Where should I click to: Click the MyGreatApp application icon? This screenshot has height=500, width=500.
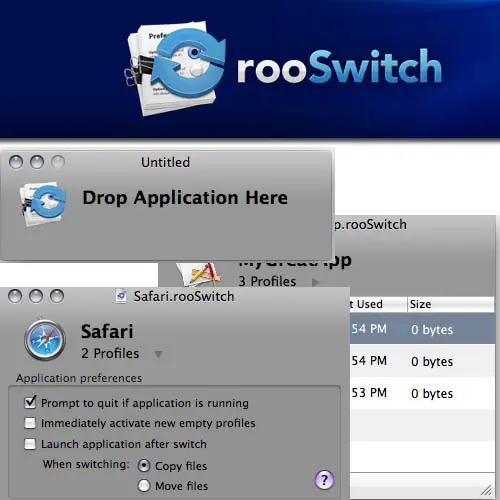(x=199, y=275)
